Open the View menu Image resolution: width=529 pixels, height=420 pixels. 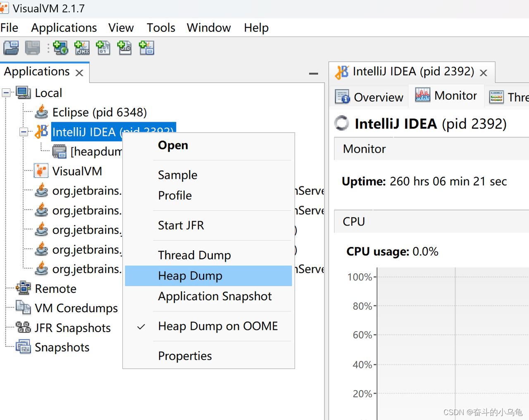[121, 28]
